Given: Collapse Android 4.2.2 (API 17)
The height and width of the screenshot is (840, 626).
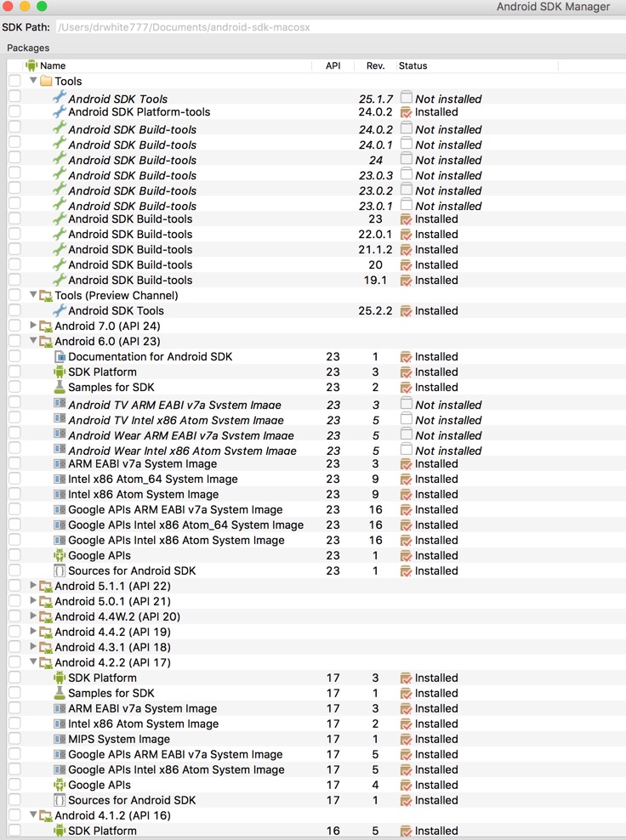Looking at the screenshot, I should coord(33,661).
